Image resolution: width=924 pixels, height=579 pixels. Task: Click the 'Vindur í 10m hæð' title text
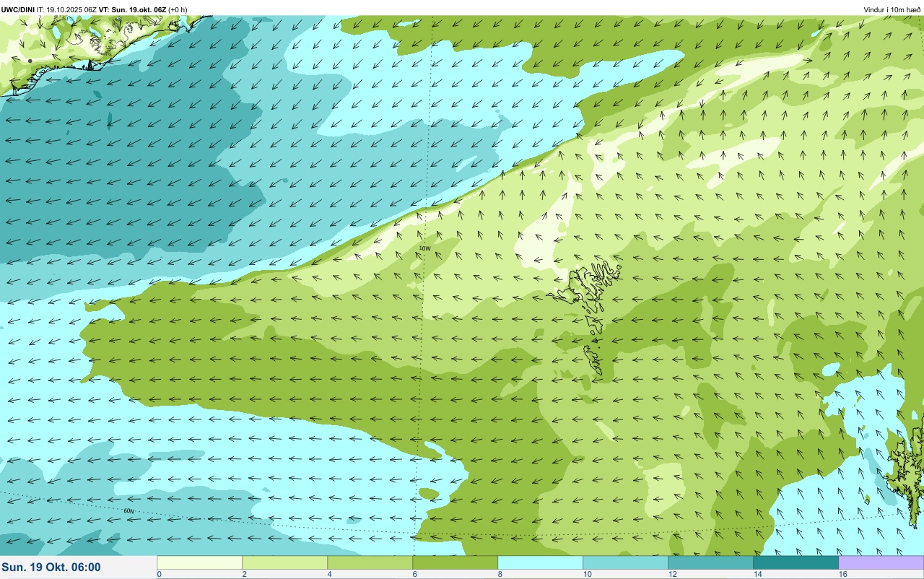pyautogui.click(x=892, y=9)
